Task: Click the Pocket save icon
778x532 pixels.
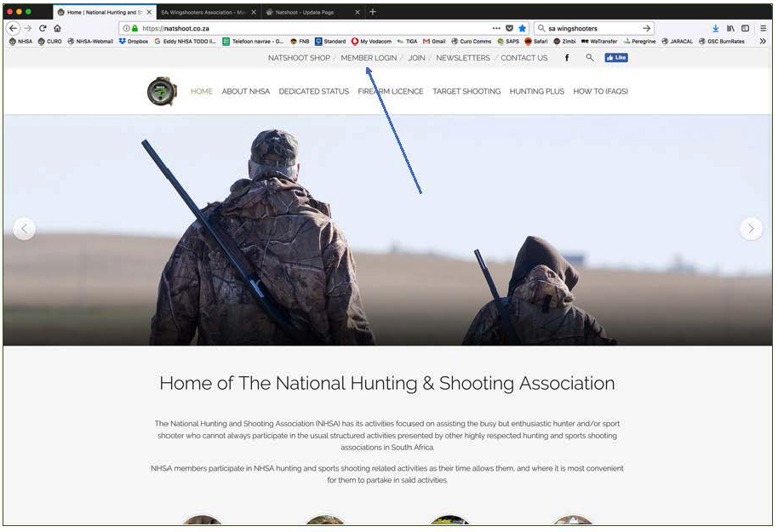Action: pos(509,28)
